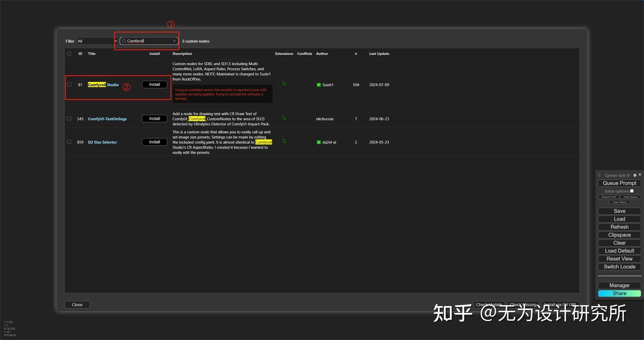Click the Queue Prompt button
The width and height of the screenshot is (644, 340).
point(619,183)
